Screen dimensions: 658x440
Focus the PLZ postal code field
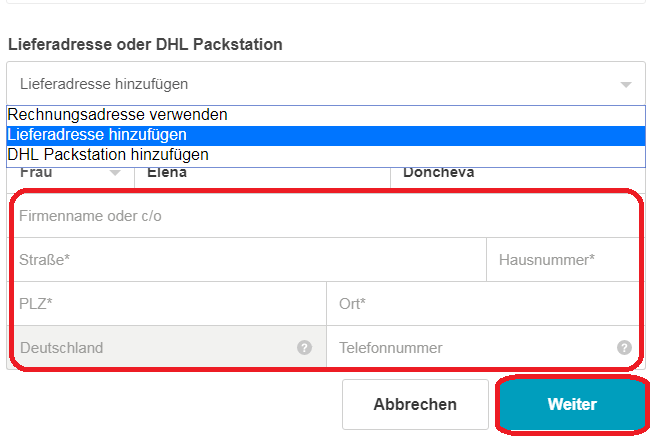[168, 304]
